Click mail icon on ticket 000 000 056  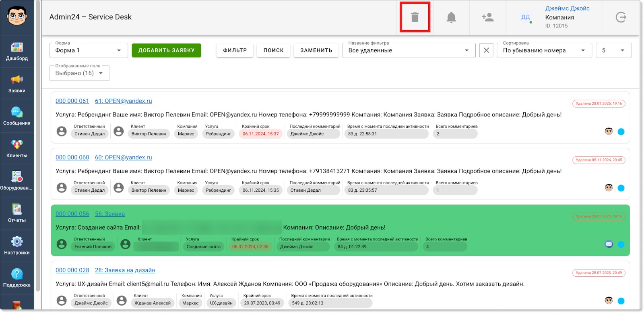[609, 244]
